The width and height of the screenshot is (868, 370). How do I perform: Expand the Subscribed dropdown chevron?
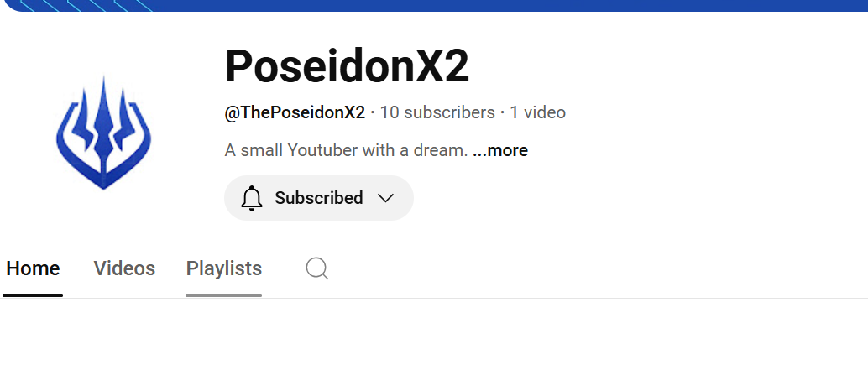tap(385, 198)
